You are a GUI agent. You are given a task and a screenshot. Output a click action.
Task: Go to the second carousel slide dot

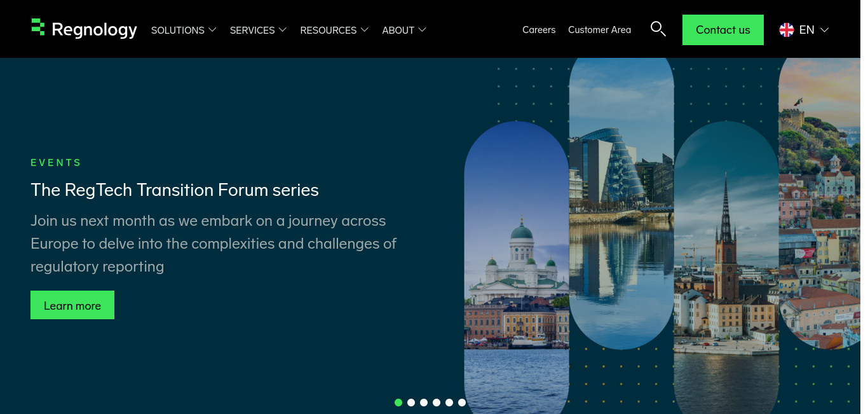411,403
